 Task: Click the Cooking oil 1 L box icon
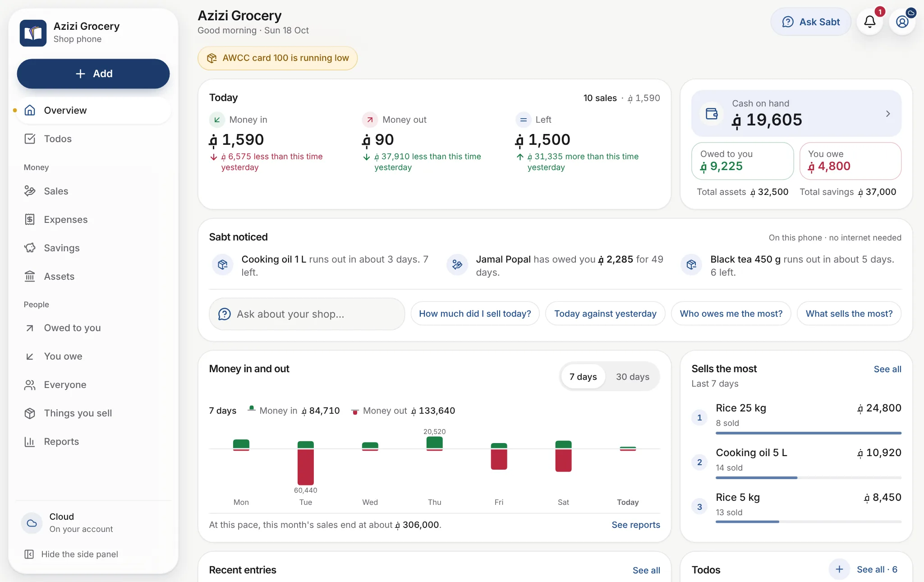tap(222, 265)
